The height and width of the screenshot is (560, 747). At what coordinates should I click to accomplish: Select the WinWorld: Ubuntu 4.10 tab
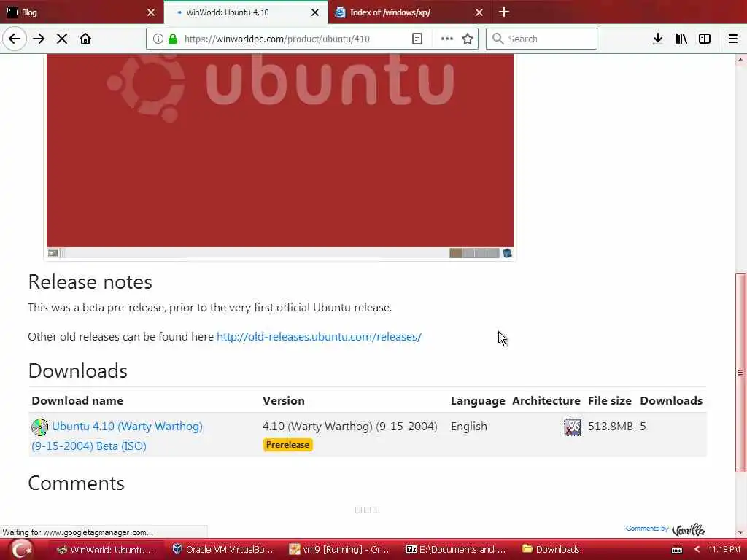(x=246, y=12)
